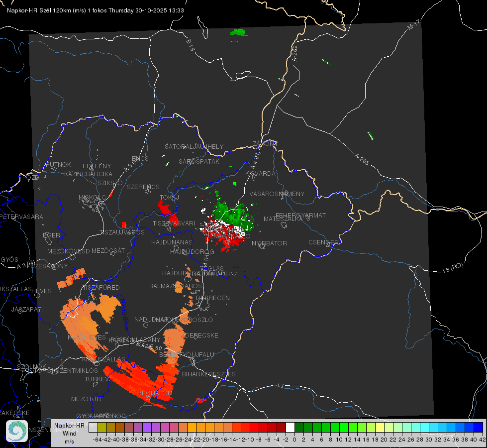The width and height of the screenshot is (487, 448).
Task: Click the A-262 road label
Action: click(295, 53)
